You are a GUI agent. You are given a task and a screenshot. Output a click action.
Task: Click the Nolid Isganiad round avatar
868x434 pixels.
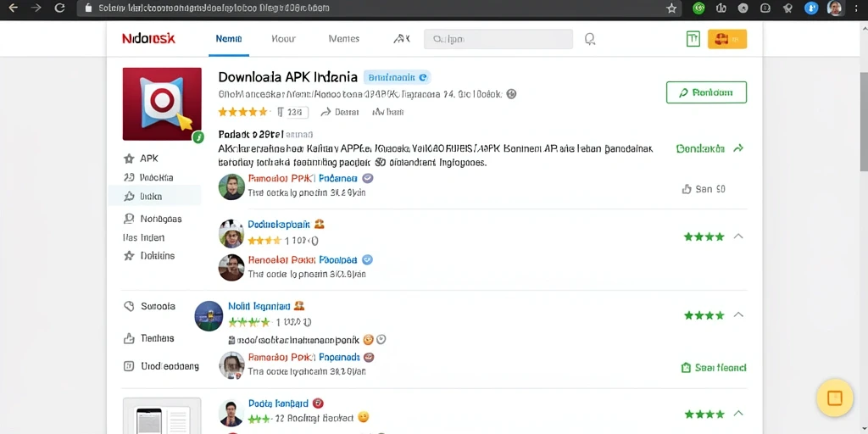[x=209, y=316]
